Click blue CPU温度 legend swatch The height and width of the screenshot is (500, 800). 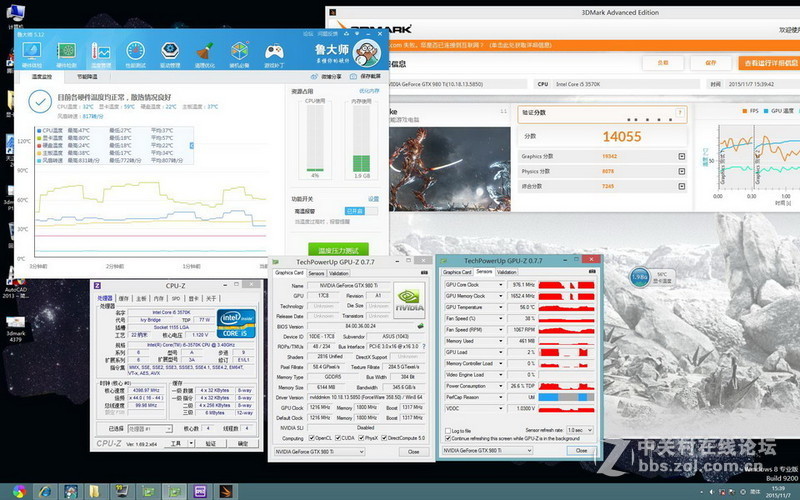pyautogui.click(x=39, y=131)
